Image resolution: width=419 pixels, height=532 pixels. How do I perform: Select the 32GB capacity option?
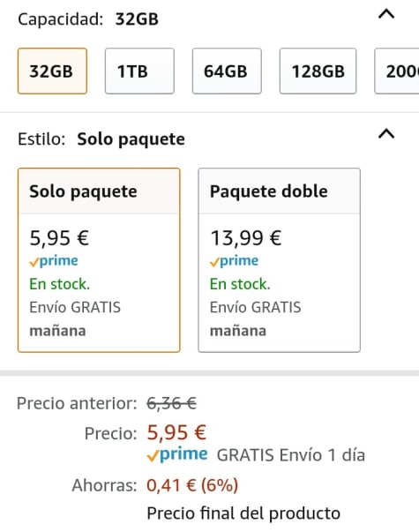[52, 71]
